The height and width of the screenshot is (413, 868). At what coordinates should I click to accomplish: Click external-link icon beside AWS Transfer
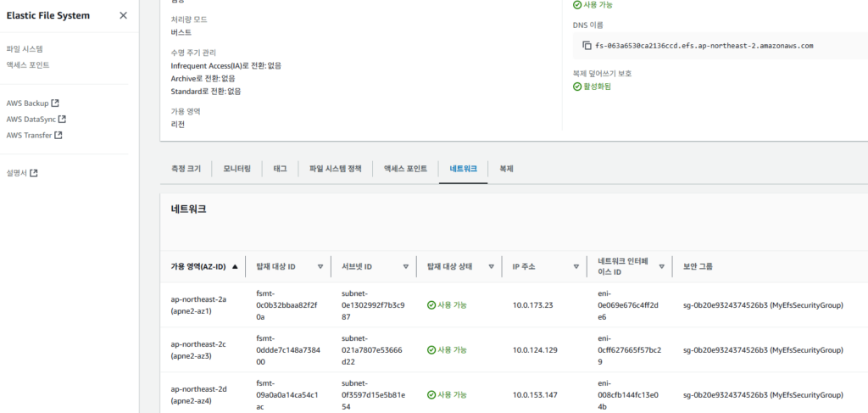point(58,135)
